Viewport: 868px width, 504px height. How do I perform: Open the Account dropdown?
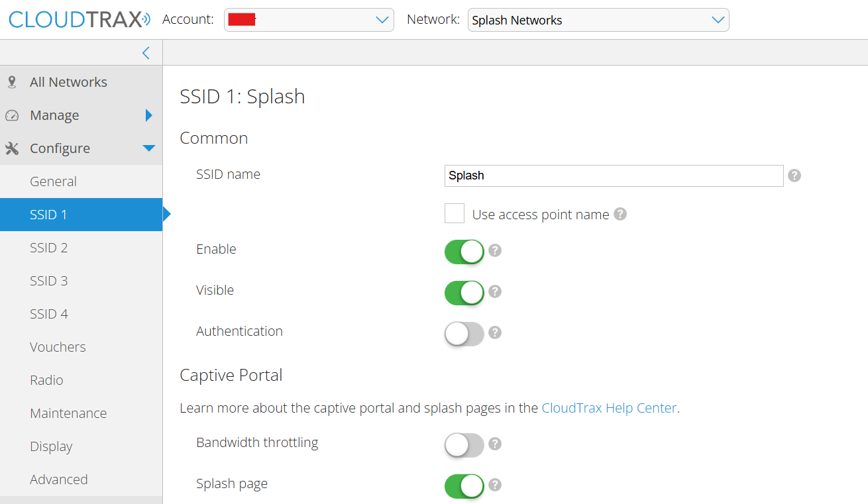(x=309, y=20)
